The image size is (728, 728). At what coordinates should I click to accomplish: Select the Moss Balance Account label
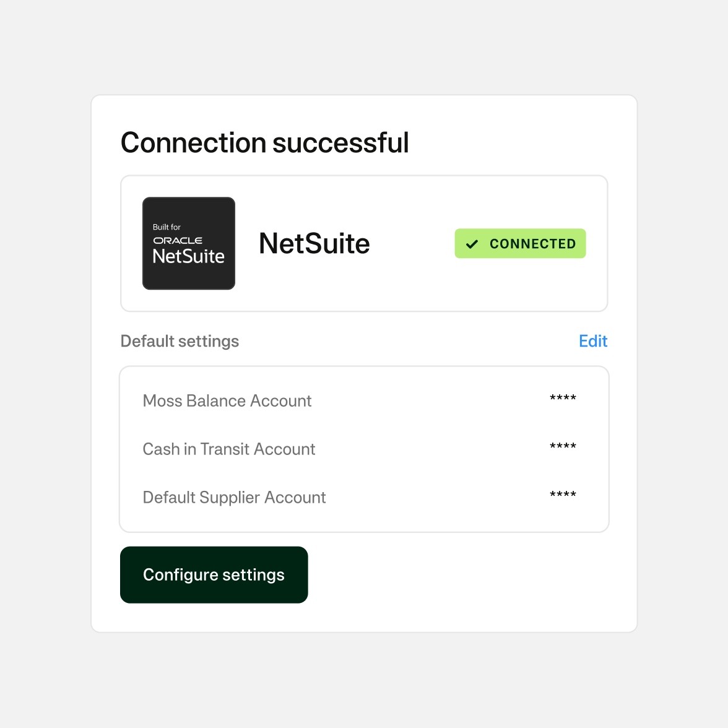tap(227, 401)
